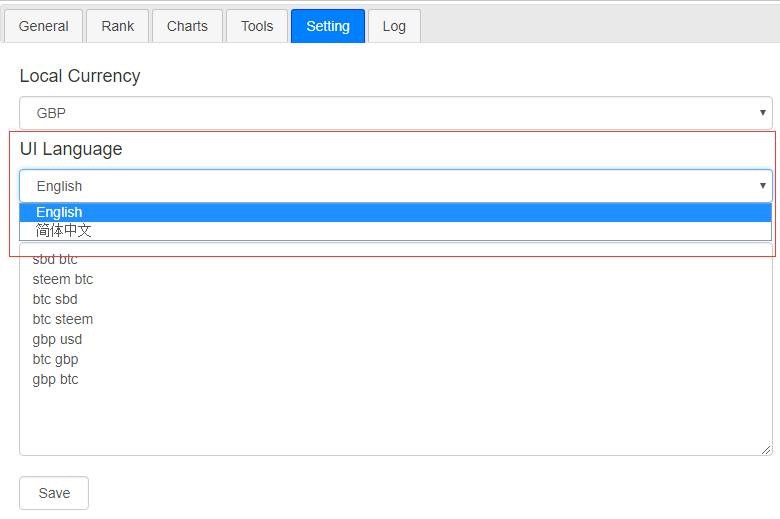
Task: Click the "gbp usd" pair line
Action: tap(57, 339)
